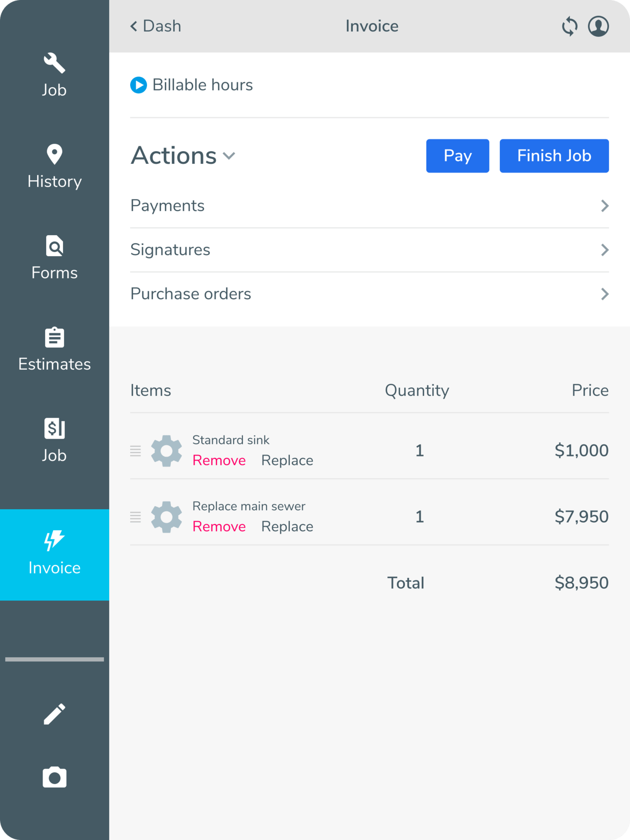Click the sidebar scroll handle bar
This screenshot has width=630, height=840.
(55, 659)
